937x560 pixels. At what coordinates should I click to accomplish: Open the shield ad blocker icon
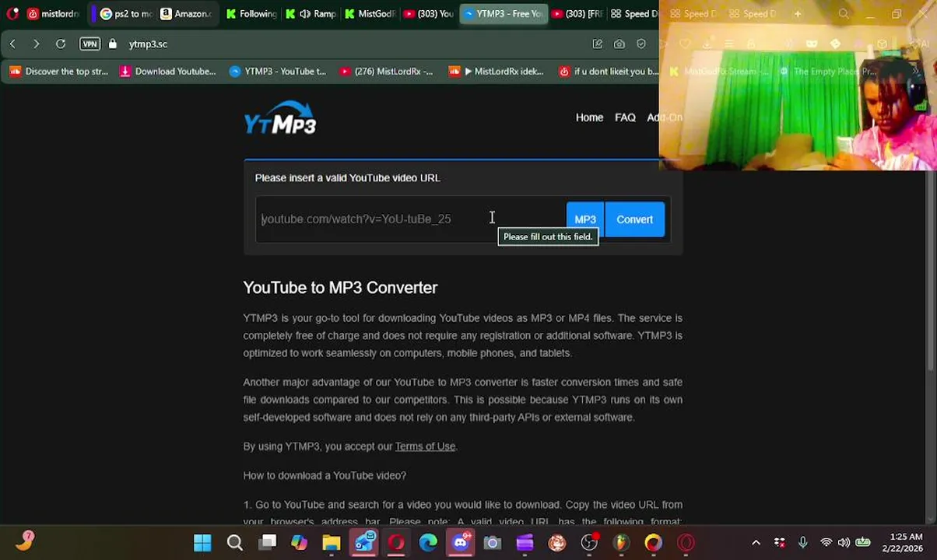641,44
